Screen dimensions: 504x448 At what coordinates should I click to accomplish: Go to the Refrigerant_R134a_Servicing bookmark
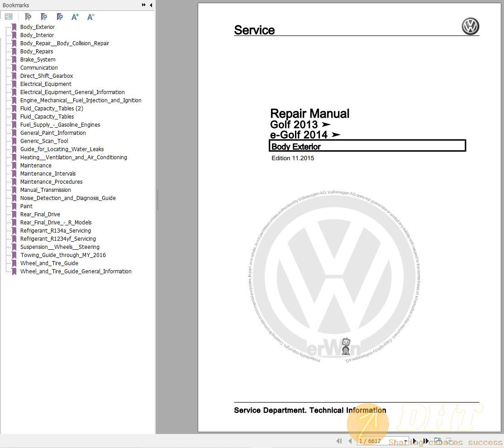[x=55, y=231]
